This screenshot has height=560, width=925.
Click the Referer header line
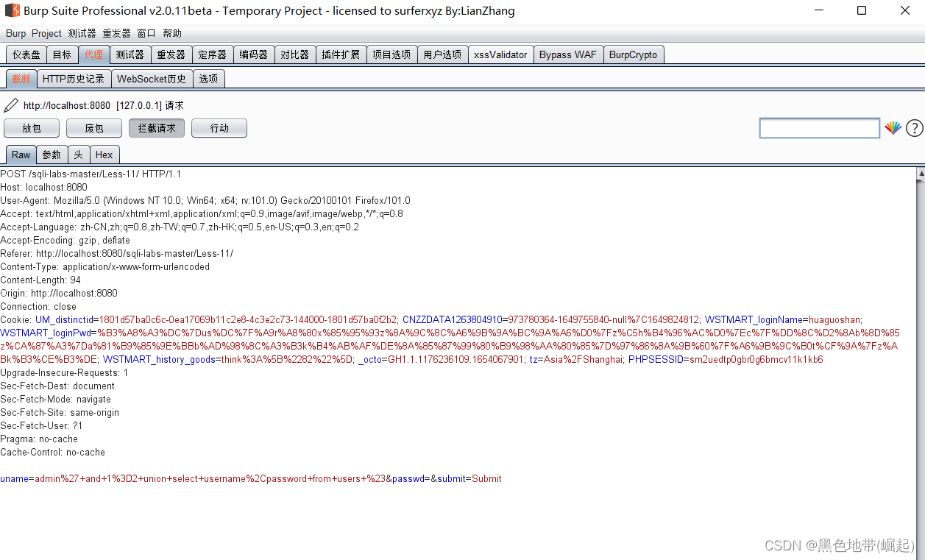pos(117,254)
